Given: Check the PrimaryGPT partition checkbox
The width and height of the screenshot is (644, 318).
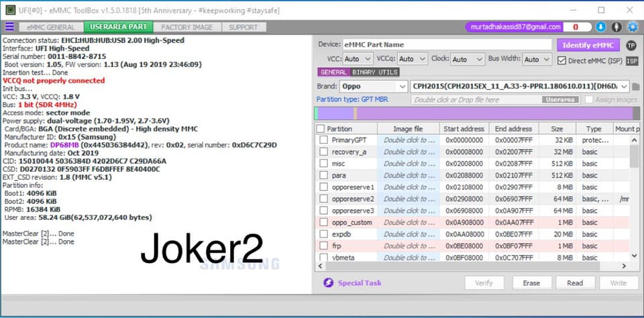Looking at the screenshot, I should (323, 140).
